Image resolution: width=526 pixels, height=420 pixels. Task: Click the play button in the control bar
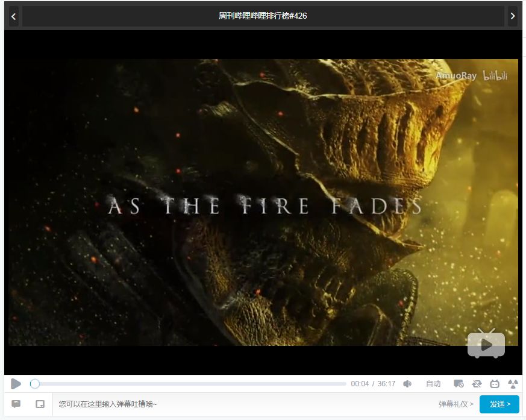click(16, 383)
